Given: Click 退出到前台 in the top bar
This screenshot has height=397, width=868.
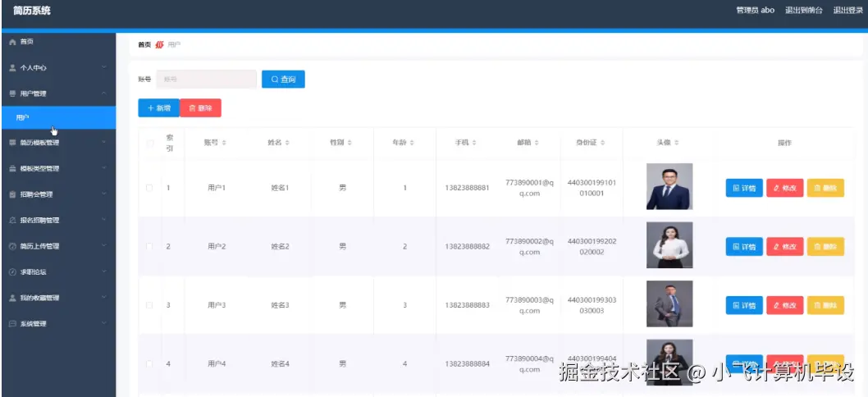Looking at the screenshot, I should click(804, 11).
